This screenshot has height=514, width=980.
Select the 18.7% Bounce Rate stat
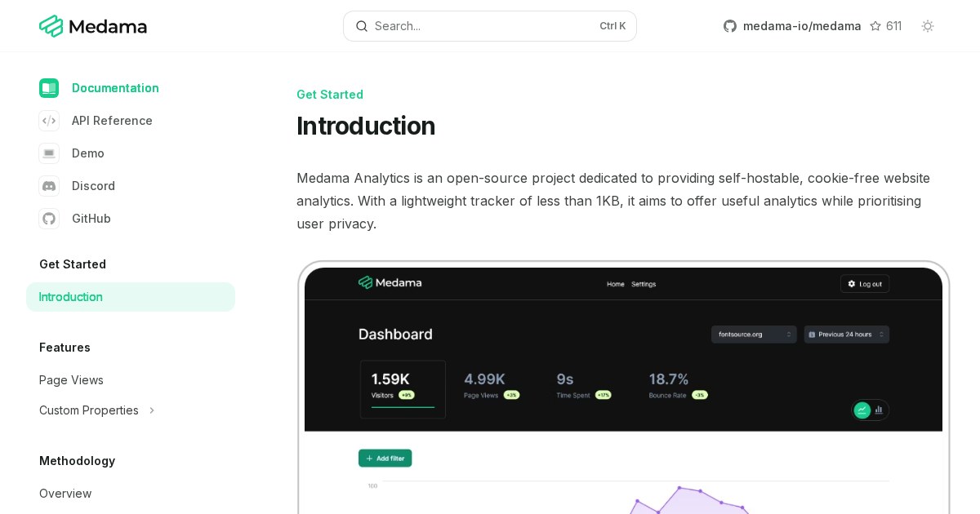point(678,385)
